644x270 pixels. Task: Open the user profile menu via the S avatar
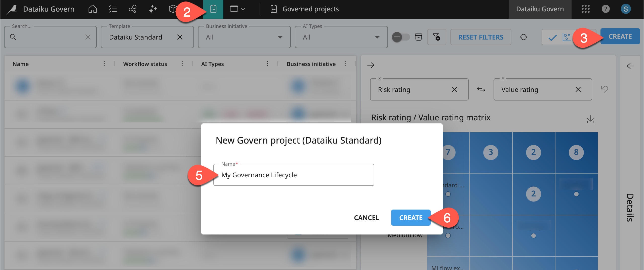[x=626, y=9]
